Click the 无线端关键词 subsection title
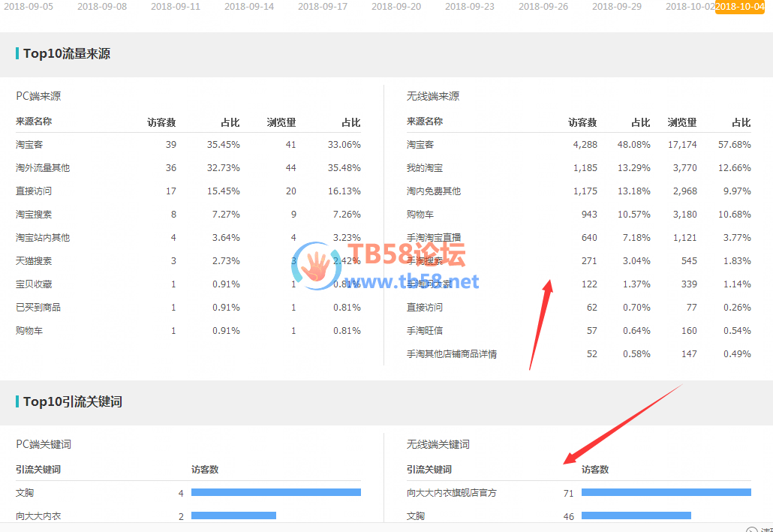Viewport: 773px width, 532px height. coord(438,444)
